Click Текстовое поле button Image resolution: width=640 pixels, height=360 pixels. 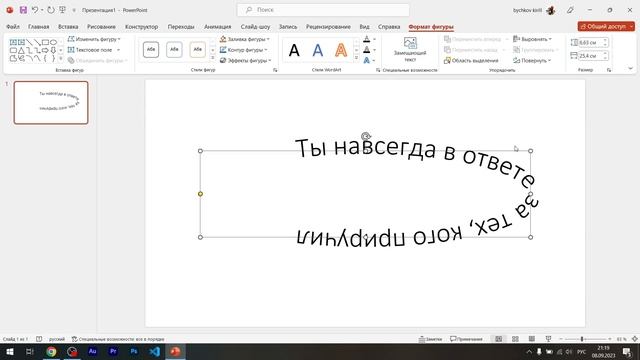[x=90, y=50]
